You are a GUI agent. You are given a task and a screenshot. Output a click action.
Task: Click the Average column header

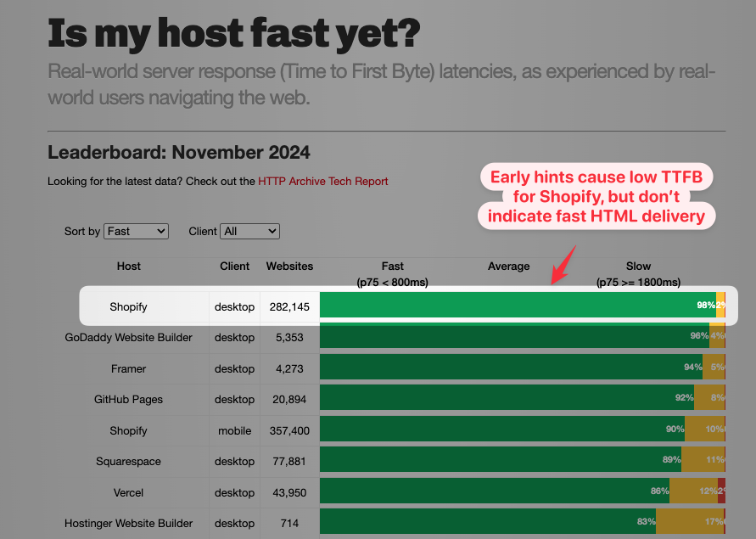508,266
